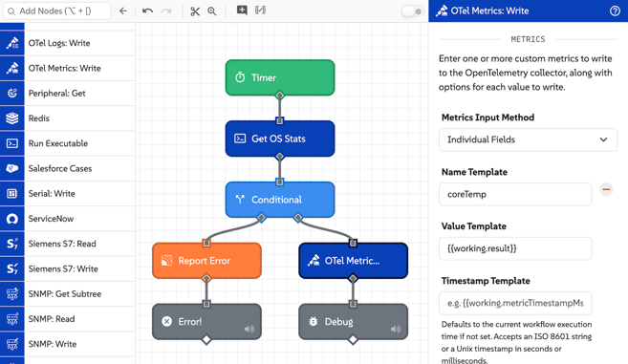Select the Timer node on canvas
Screen dimensions: 628x364
pyautogui.click(x=280, y=77)
